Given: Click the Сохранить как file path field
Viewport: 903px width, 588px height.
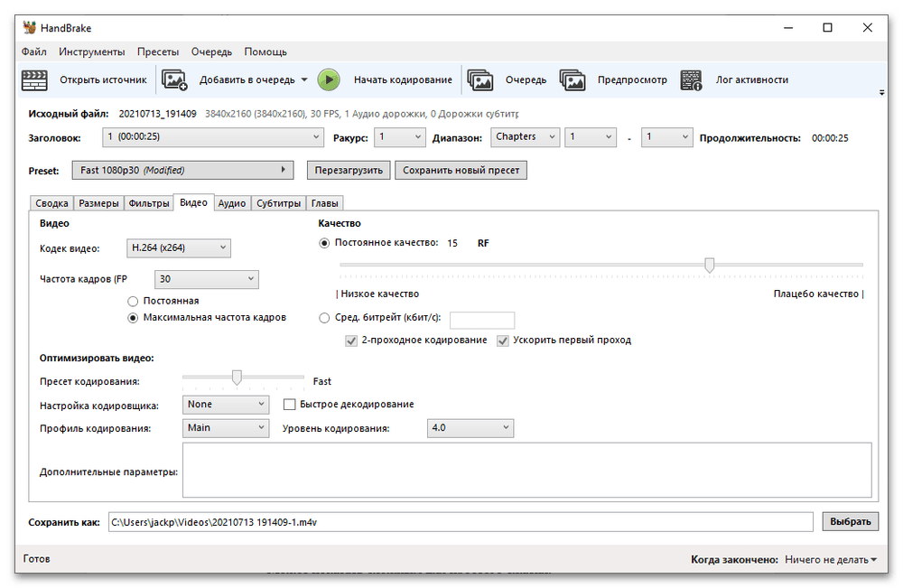Looking at the screenshot, I should click(459, 522).
